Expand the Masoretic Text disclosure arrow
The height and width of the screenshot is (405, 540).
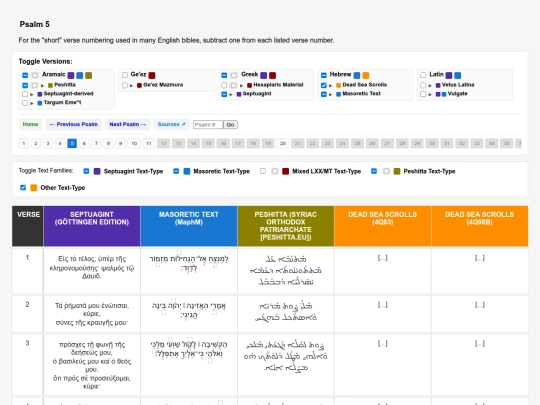(x=331, y=94)
